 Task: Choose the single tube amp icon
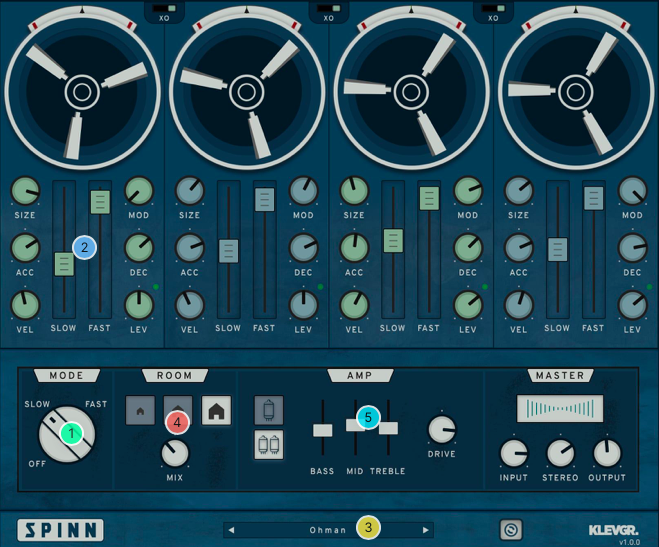pos(269,410)
